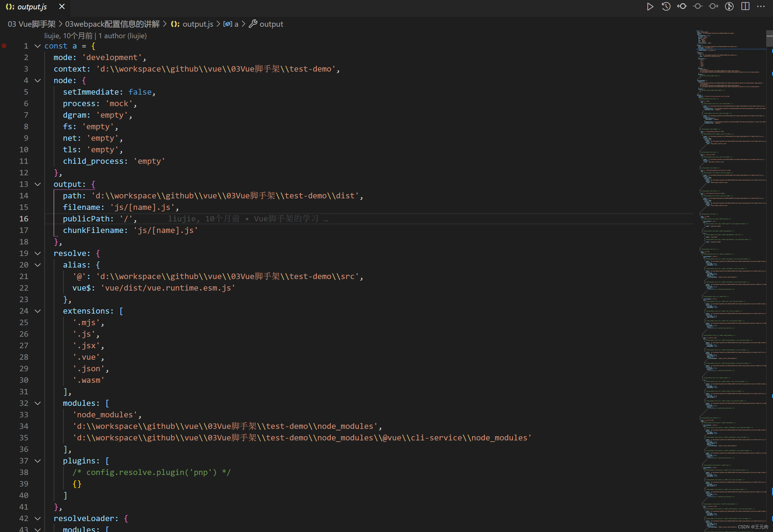Click the inline blame 'liujie, 10个月前 • Vue脚手架的学习'
The height and width of the screenshot is (532, 773).
[x=248, y=219]
